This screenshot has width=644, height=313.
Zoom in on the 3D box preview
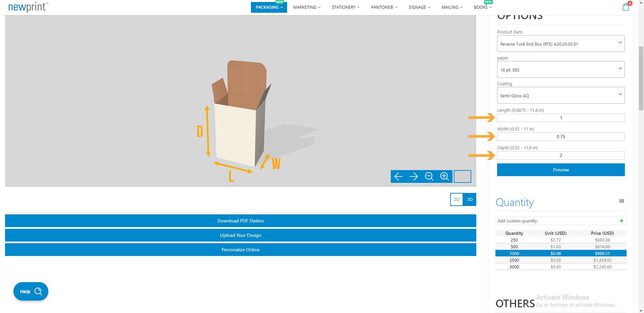(444, 176)
